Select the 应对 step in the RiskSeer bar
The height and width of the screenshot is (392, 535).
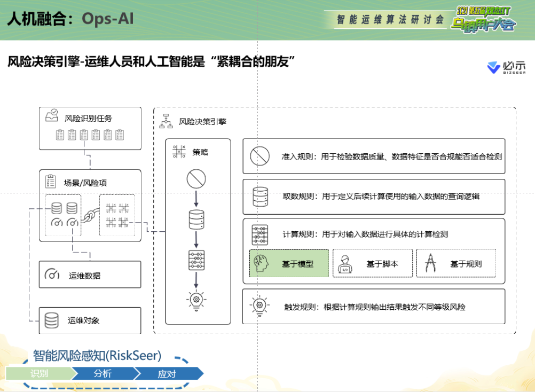click(x=167, y=373)
